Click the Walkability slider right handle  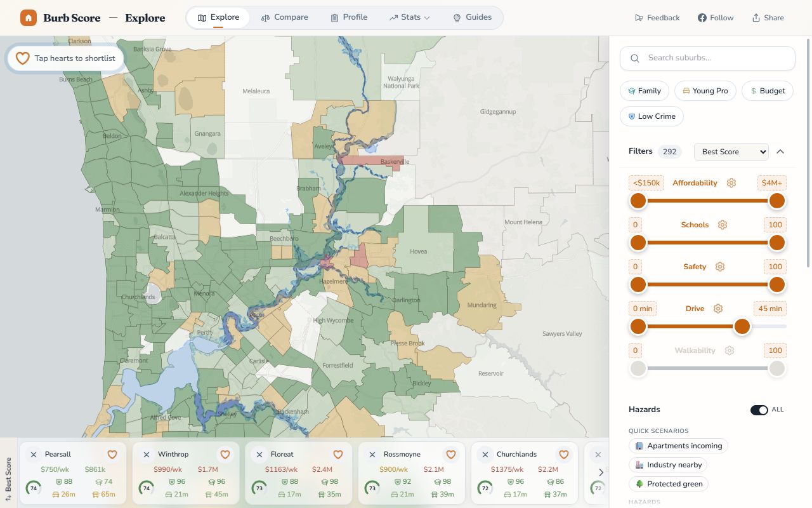click(x=777, y=368)
